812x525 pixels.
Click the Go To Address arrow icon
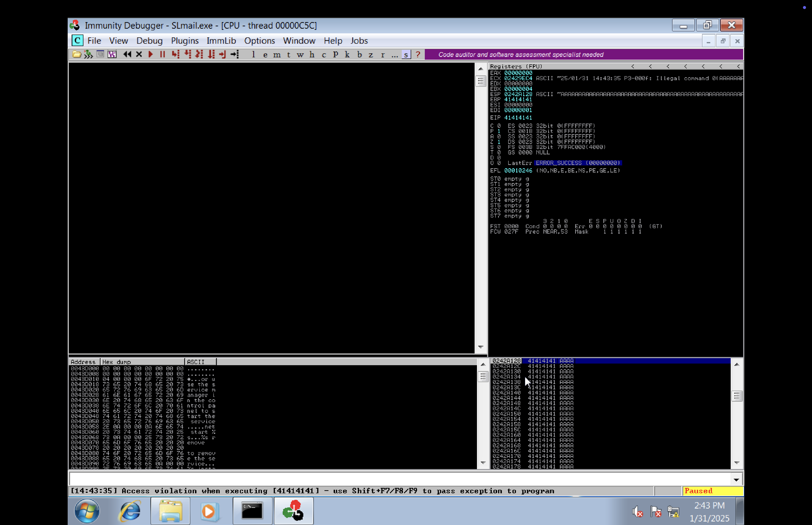pyautogui.click(x=235, y=54)
